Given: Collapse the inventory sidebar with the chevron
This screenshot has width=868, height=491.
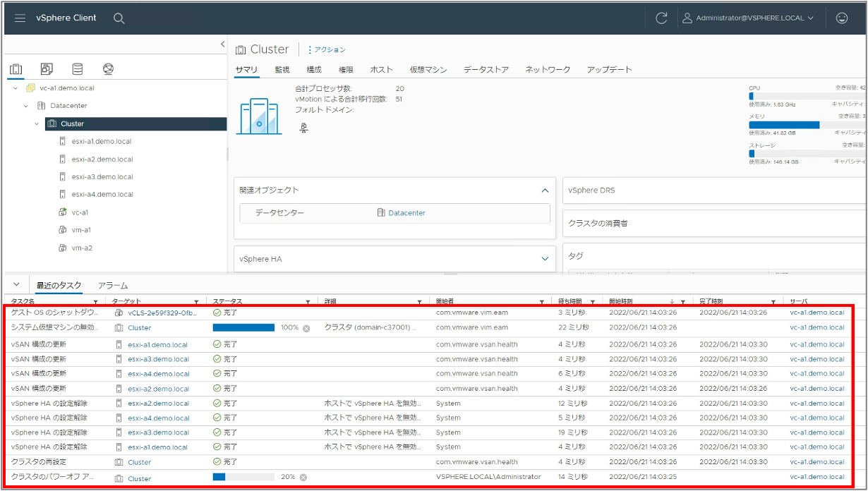Looking at the screenshot, I should click(223, 44).
